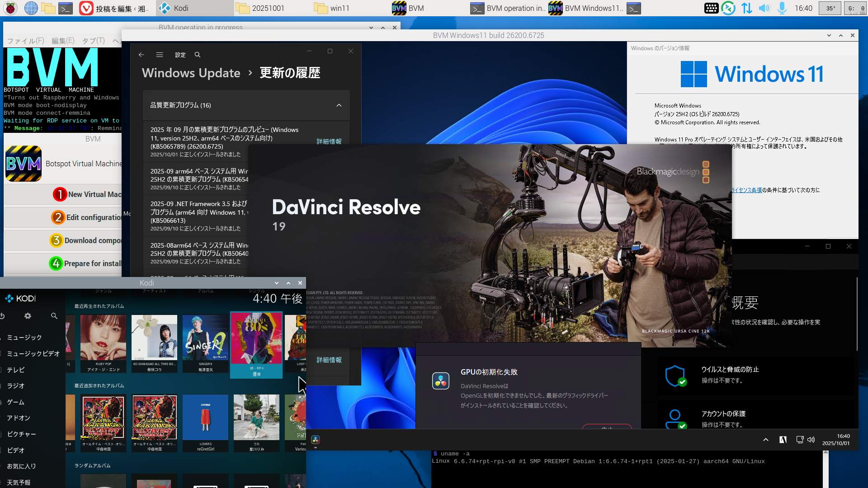Select the RUBY POP album thumbnail
The image size is (868, 488).
[103, 338]
